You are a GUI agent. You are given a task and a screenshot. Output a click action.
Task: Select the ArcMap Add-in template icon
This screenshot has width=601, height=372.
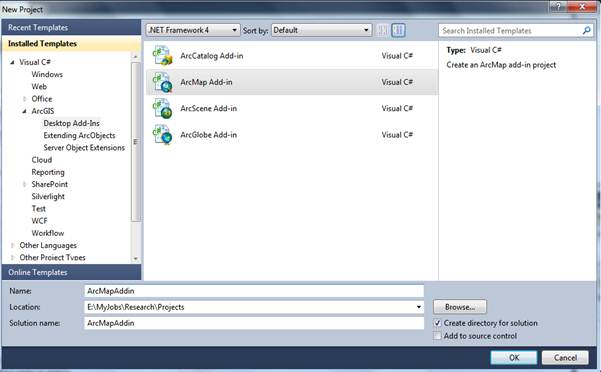(163, 82)
